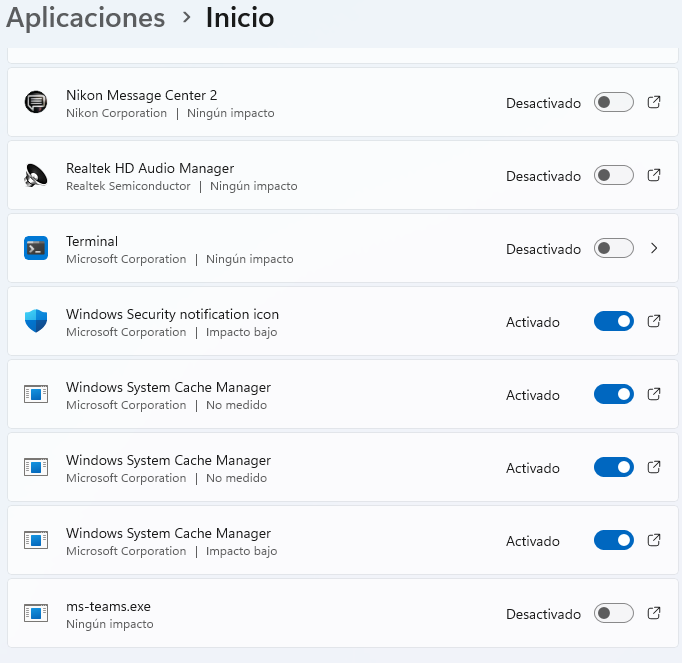
Task: Click Realtek Semiconductor publisher text
Action: [128, 186]
